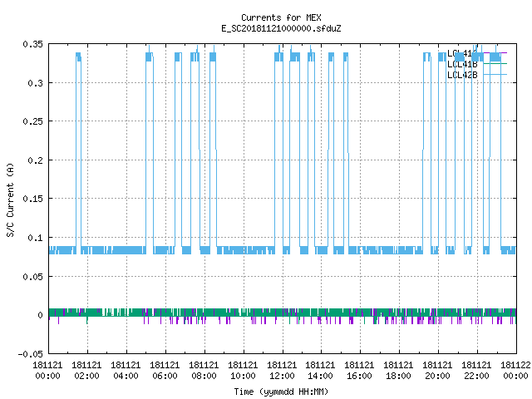The width and height of the screenshot is (532, 399).
Task: Click the chart title 'Currents for MEX'
Action: pos(281,17)
